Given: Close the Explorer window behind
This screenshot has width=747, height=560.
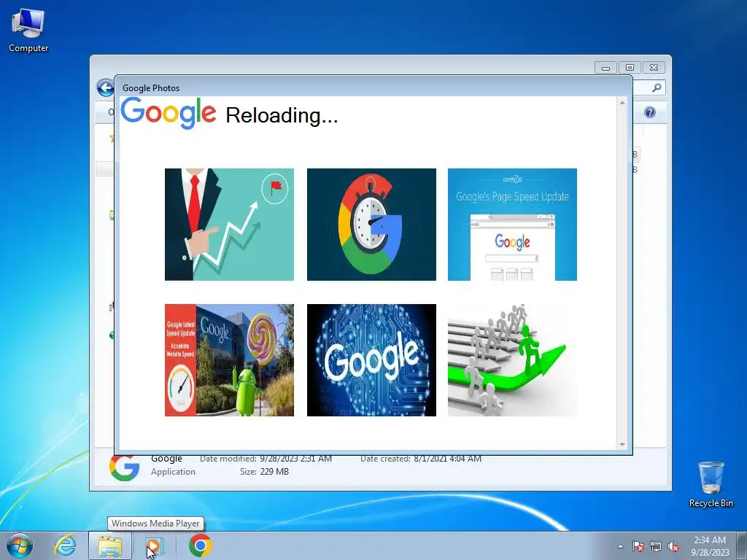Looking at the screenshot, I should tap(654, 68).
